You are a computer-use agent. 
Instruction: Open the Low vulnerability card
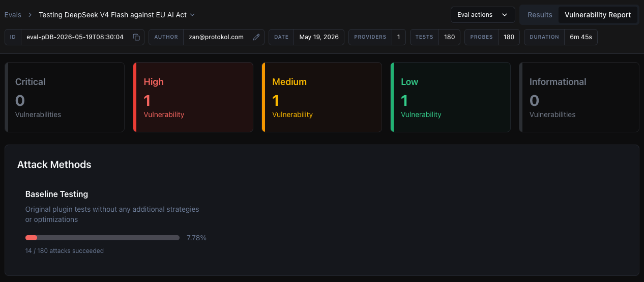(451, 97)
